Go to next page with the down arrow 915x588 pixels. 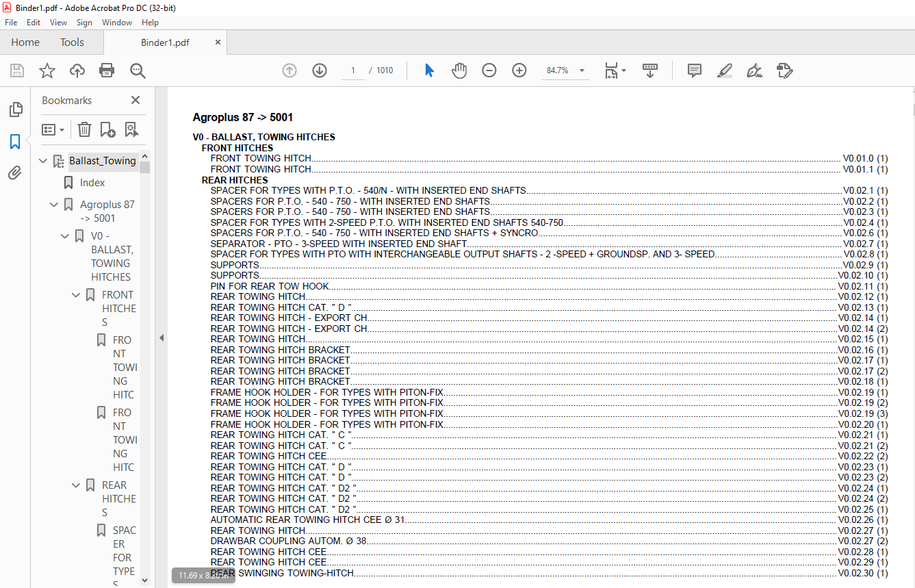[320, 71]
